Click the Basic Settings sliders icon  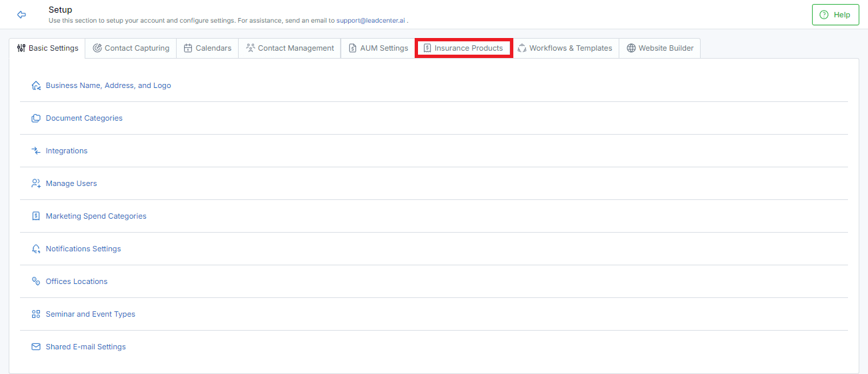coord(21,48)
